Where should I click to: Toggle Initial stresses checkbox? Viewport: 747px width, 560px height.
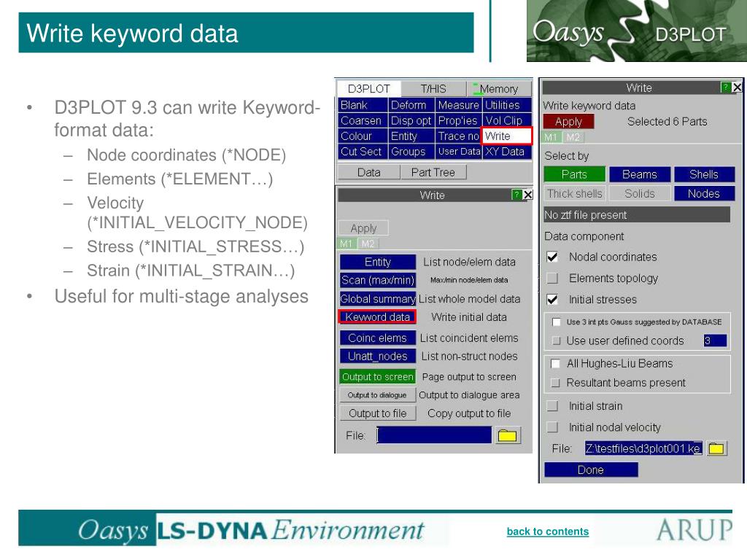pyautogui.click(x=552, y=300)
